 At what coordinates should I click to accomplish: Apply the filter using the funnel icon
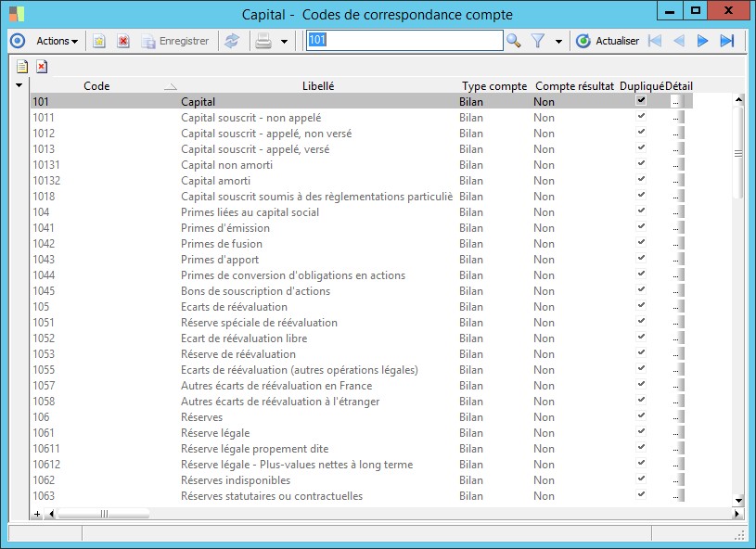[x=536, y=41]
